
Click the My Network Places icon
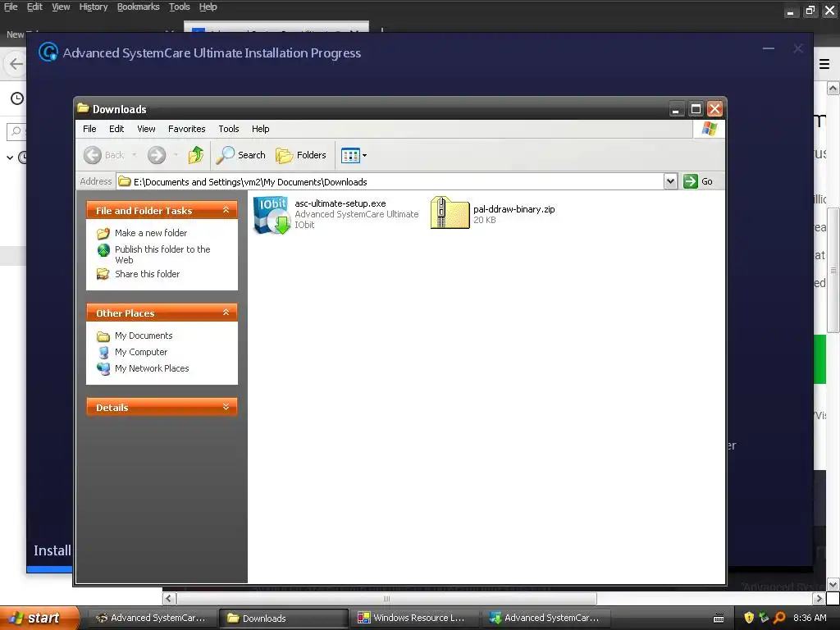[x=103, y=368]
